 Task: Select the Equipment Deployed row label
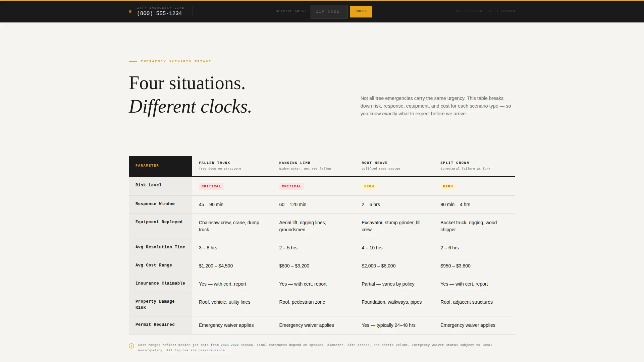[160, 226]
